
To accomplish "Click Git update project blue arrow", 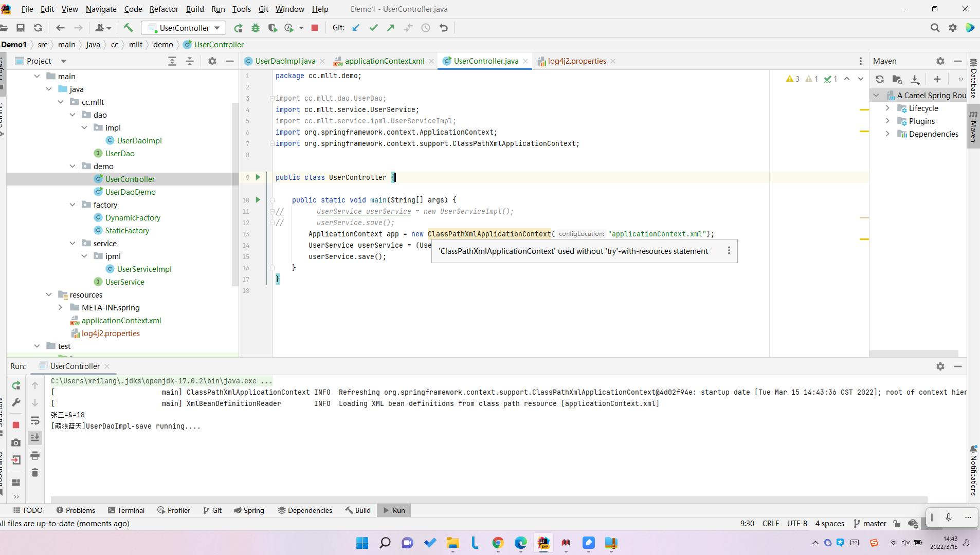I will 356,28.
